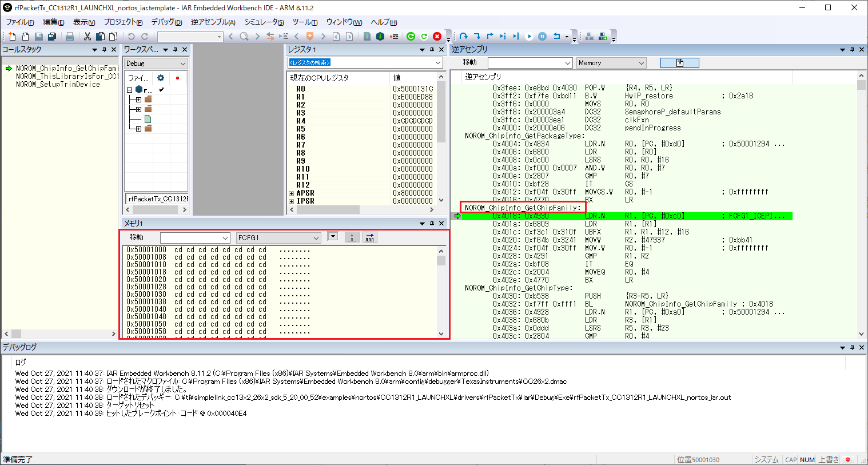Click the Save All toolbar icon
Screen dimensions: 868x465
[x=52, y=36]
